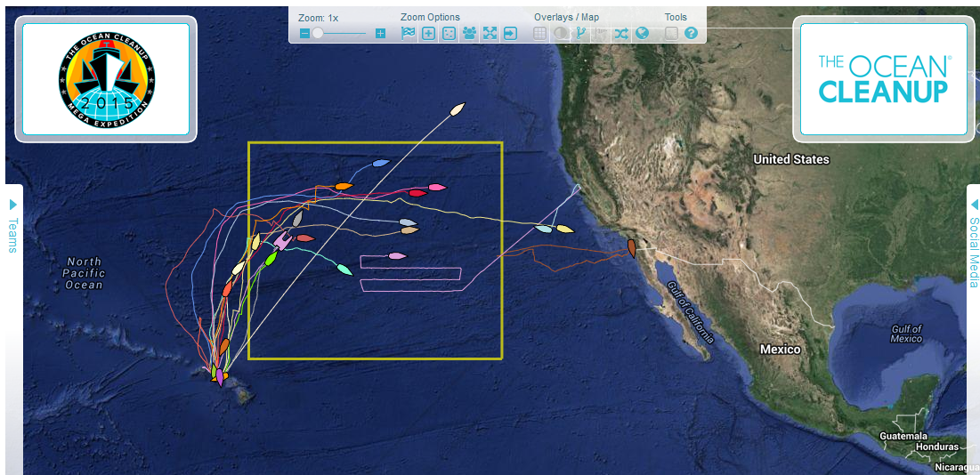The width and height of the screenshot is (980, 475).
Task: Open the globe map type icon
Action: click(x=642, y=33)
